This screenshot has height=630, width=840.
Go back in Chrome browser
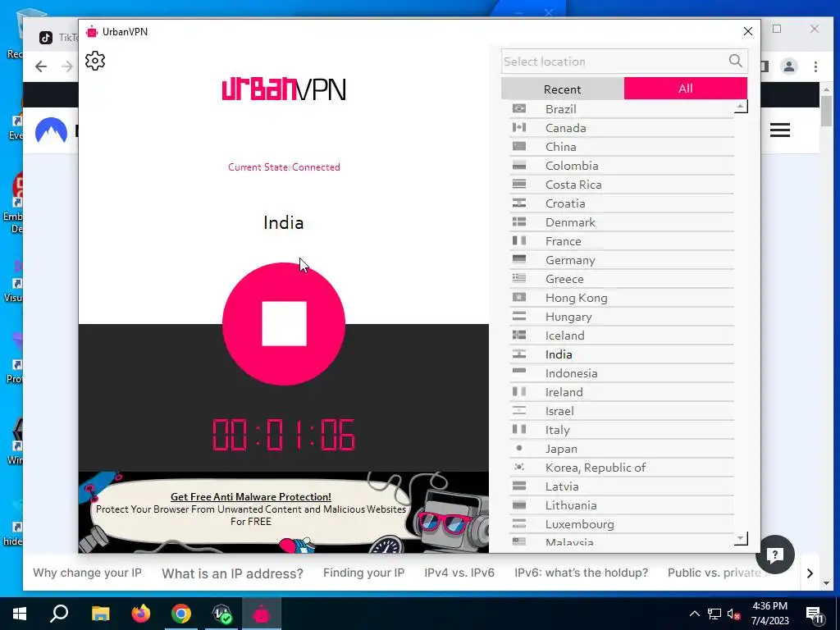(41, 66)
